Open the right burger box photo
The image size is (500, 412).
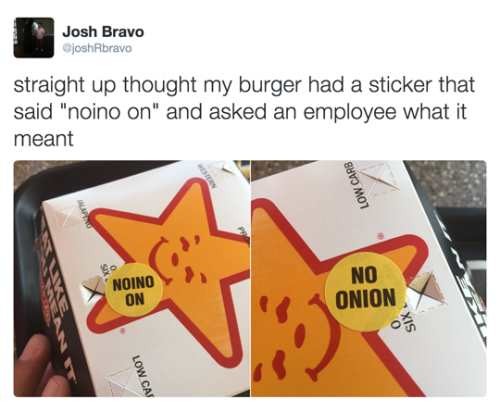tap(369, 279)
